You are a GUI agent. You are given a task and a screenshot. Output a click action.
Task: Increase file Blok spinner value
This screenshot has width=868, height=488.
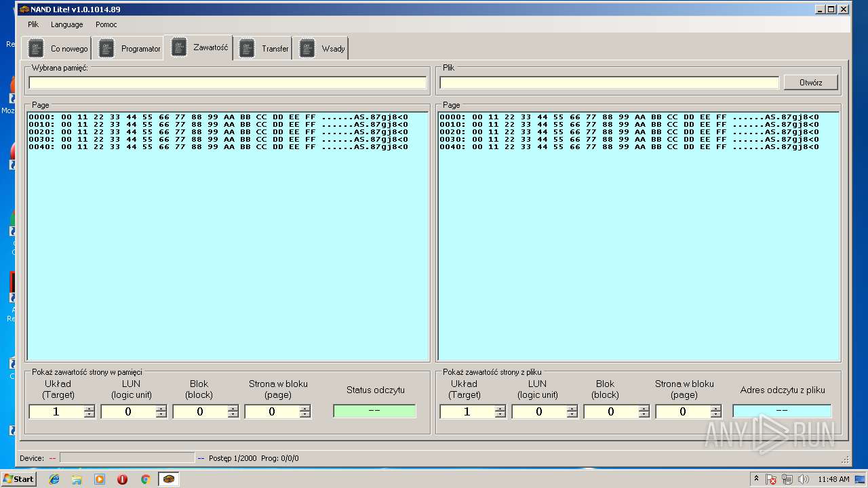tap(644, 408)
